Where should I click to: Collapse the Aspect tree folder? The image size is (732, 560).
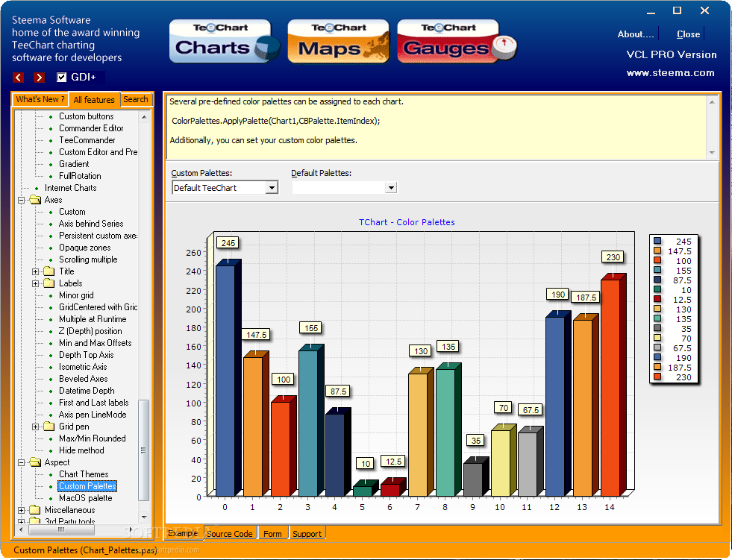[x=21, y=463]
